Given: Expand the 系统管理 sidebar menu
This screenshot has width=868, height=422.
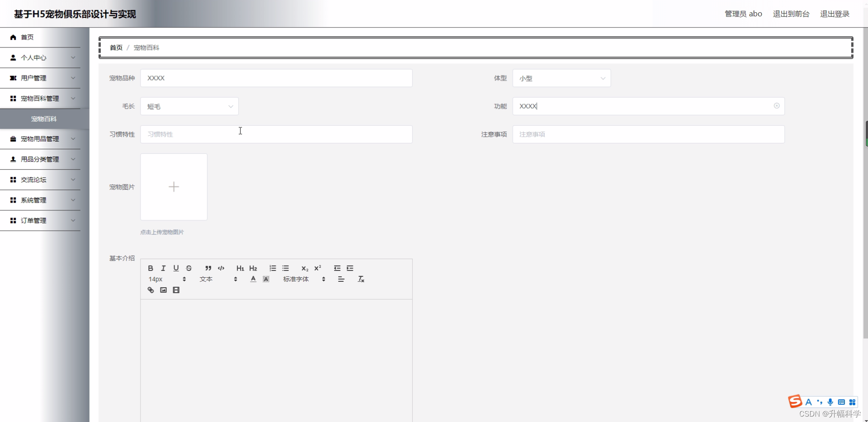Looking at the screenshot, I should click(40, 200).
